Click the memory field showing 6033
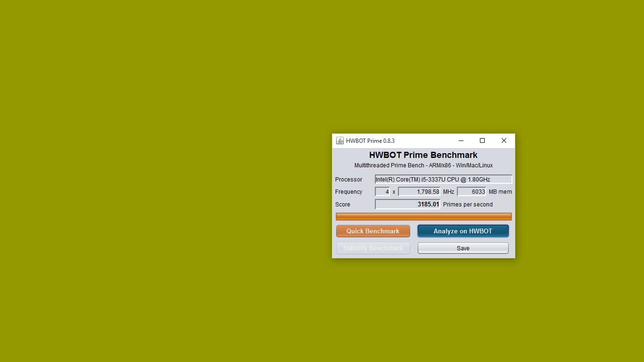644x362 pixels. 471,191
